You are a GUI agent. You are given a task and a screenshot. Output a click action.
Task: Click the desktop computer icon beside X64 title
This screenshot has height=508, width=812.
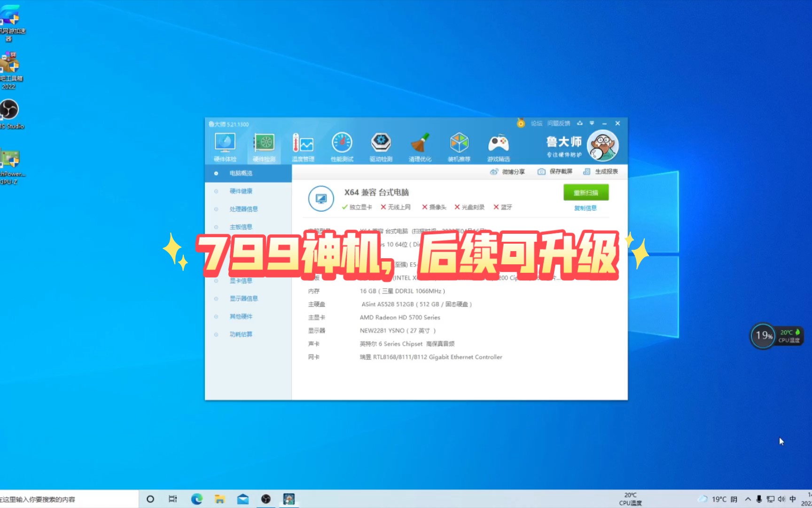coord(321,199)
